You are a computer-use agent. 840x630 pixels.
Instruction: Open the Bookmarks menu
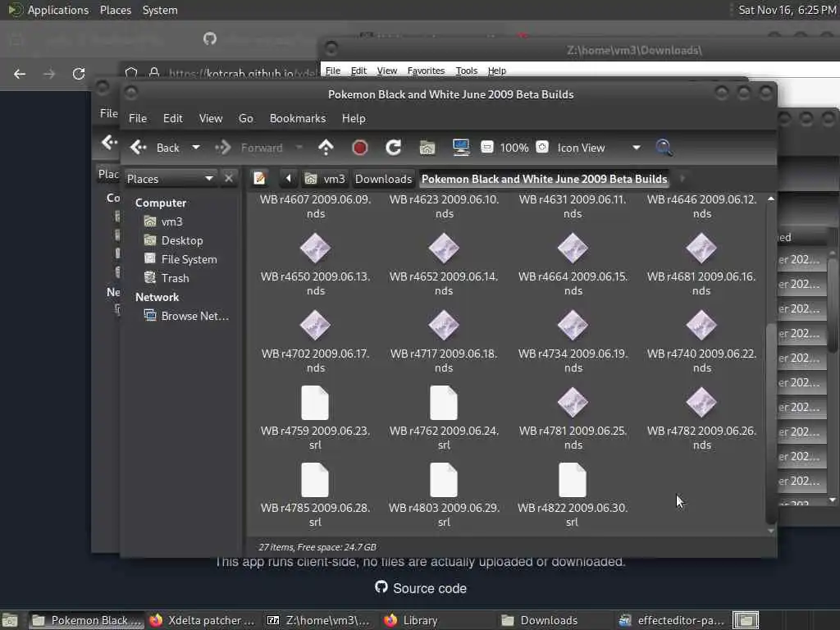[x=297, y=118]
